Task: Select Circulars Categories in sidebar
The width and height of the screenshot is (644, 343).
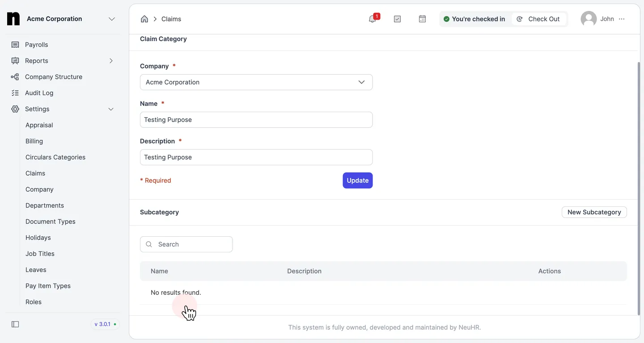Action: (x=55, y=157)
